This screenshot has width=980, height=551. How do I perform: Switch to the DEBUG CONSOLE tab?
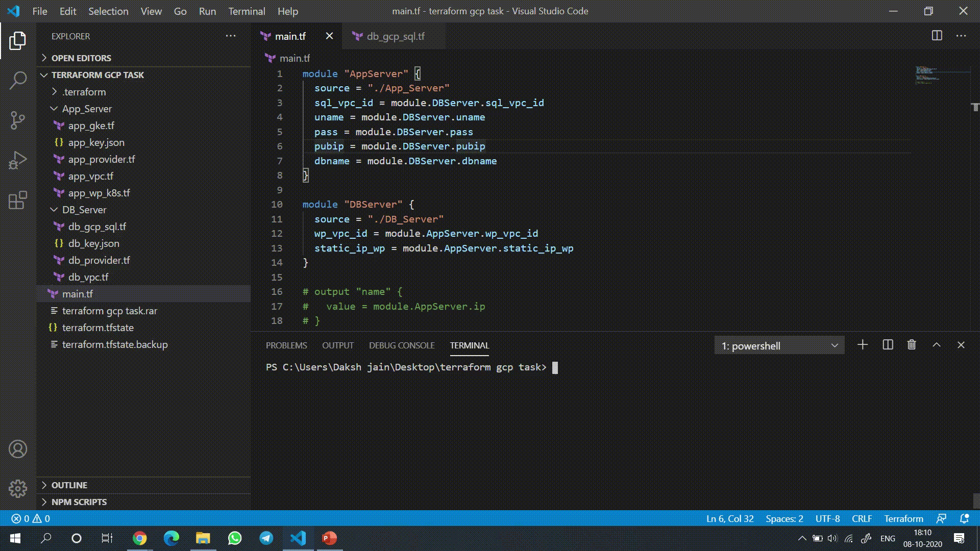point(402,345)
